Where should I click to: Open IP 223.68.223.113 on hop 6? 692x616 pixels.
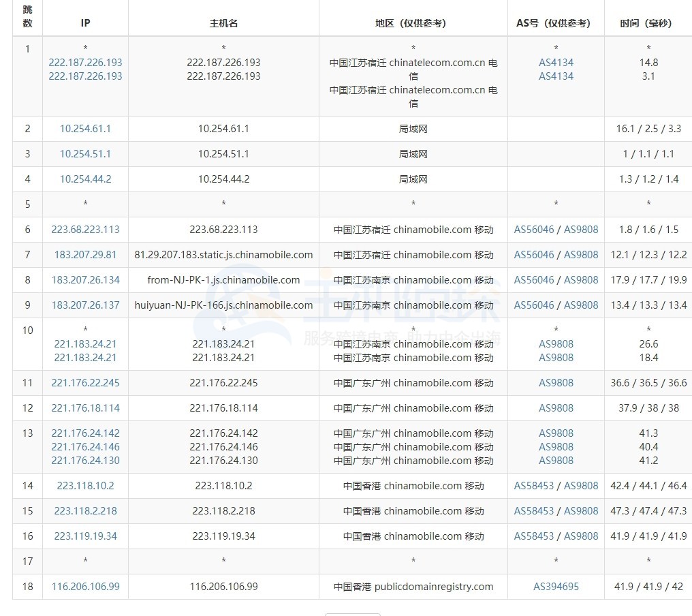[84, 229]
